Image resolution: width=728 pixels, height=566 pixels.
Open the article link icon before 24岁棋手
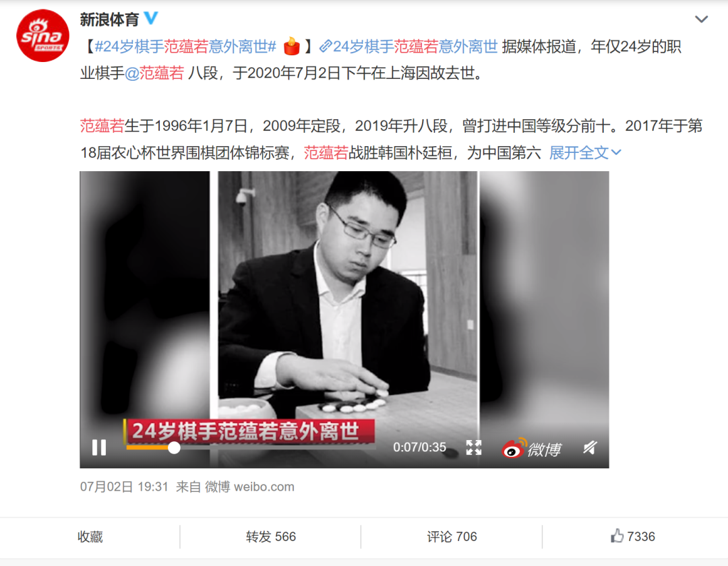coord(326,46)
